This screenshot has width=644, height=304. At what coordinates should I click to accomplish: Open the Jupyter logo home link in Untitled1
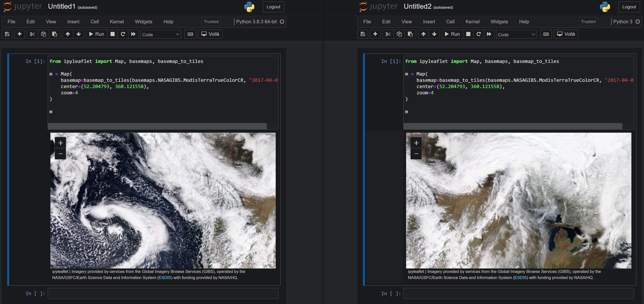click(x=22, y=6)
